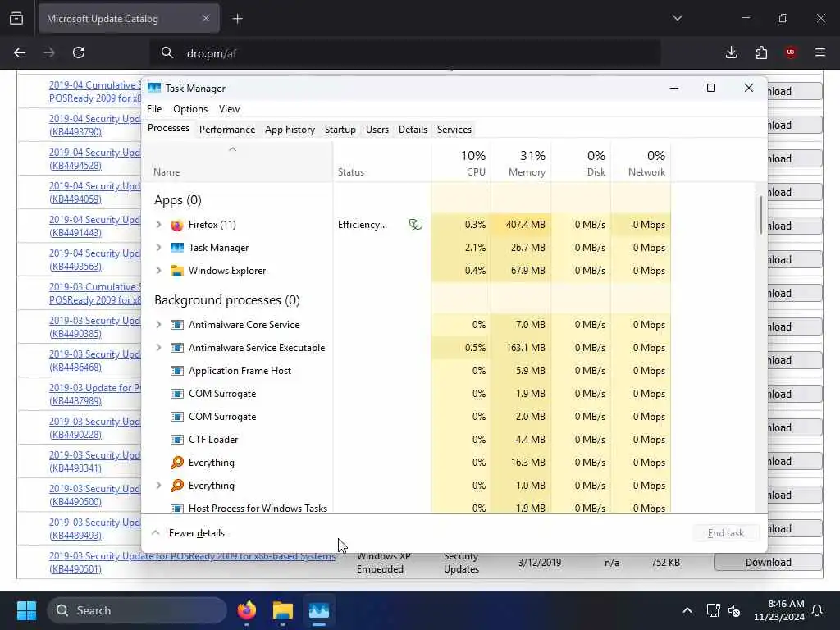Click the CTF Loader process icon

coord(177,440)
